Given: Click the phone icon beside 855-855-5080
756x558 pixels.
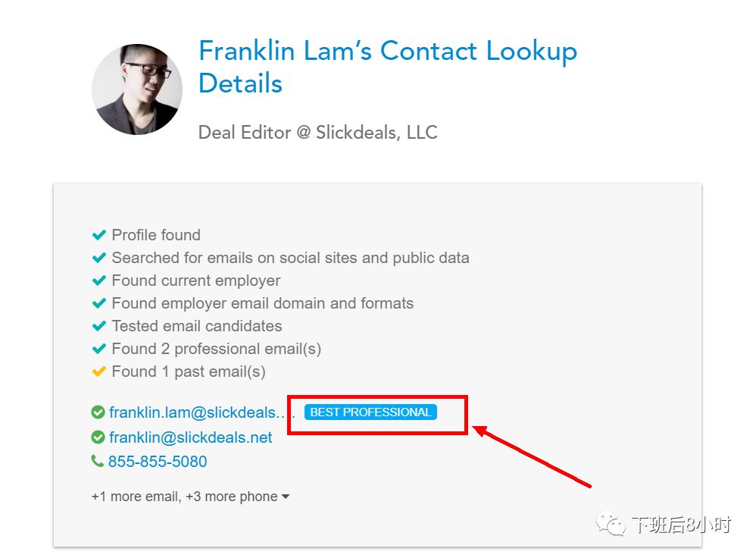Looking at the screenshot, I should pos(98,461).
